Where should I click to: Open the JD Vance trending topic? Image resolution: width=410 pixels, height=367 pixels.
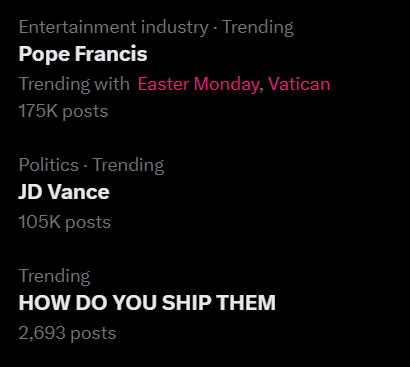click(x=64, y=192)
